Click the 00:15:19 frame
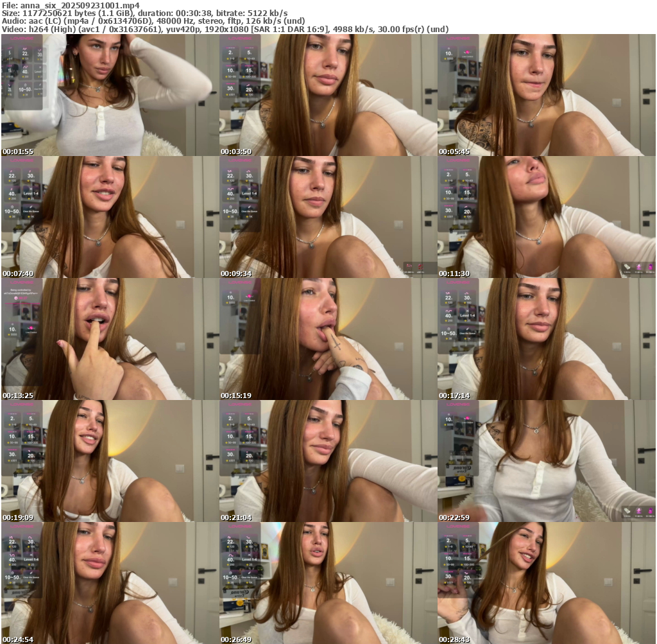 (328, 339)
